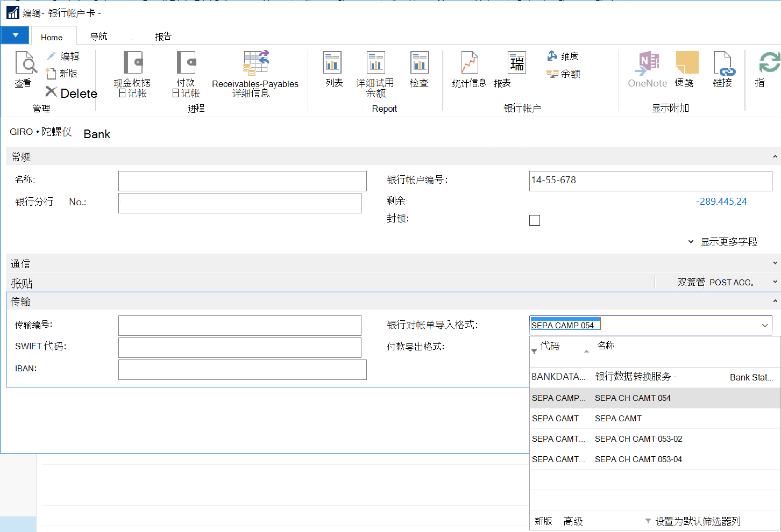Click the Check (检查) report icon
The image size is (781, 532).
tap(419, 63)
